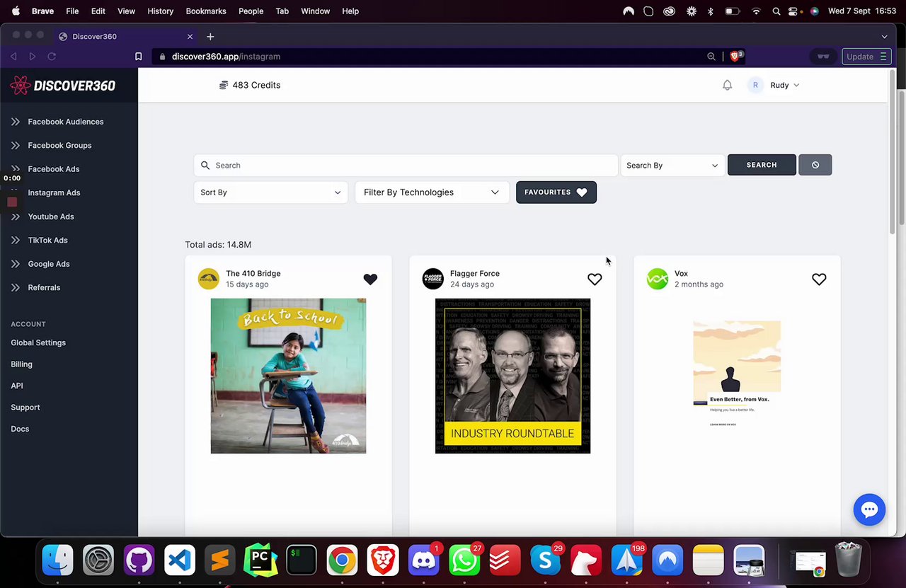Click the browser Update button
Screen dimensions: 906x588
(x=866, y=57)
